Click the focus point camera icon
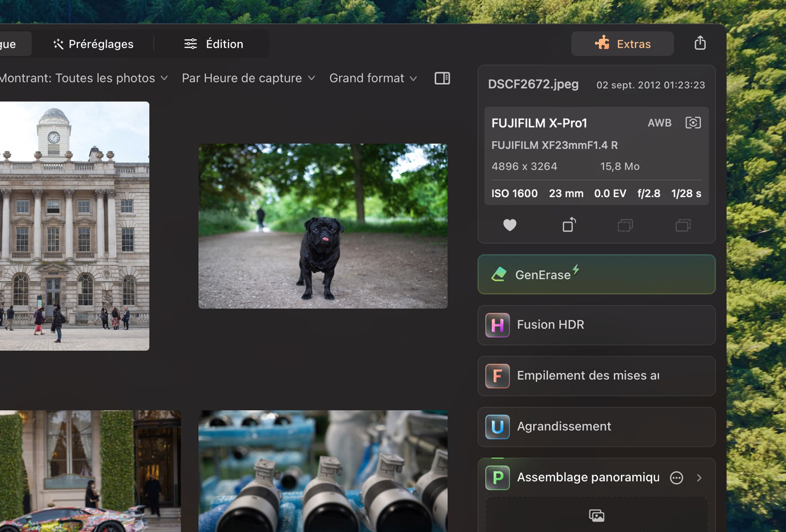The image size is (786, 532). pyautogui.click(x=693, y=123)
